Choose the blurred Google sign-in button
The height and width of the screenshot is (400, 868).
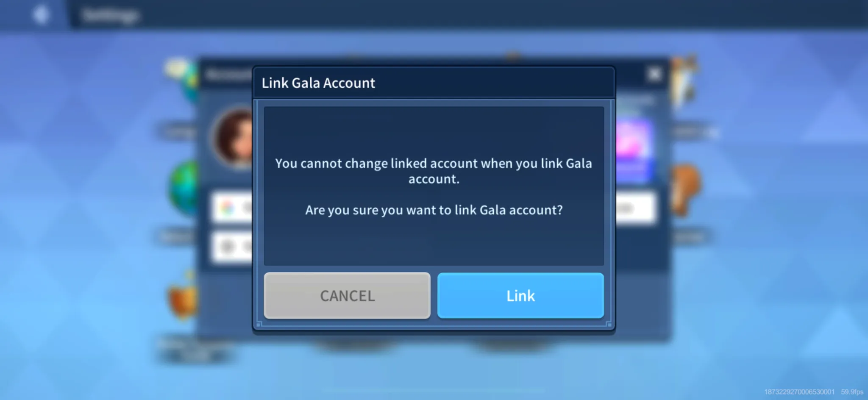[x=232, y=208]
